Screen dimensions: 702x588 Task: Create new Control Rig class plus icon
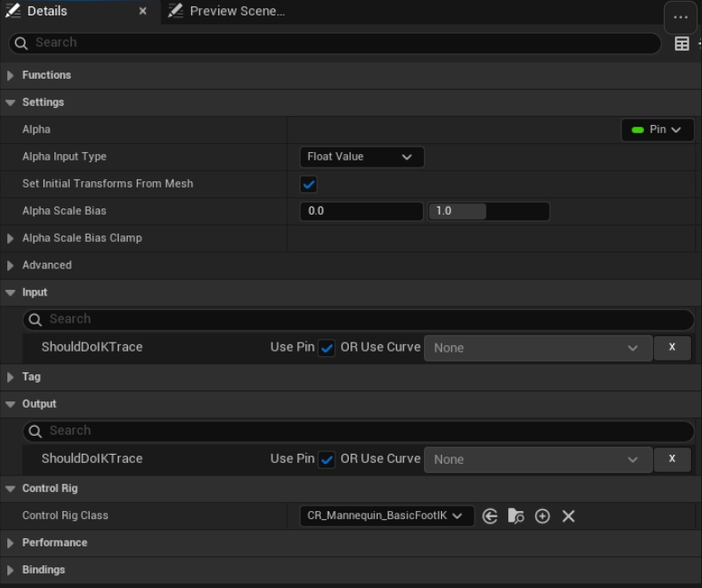click(543, 516)
